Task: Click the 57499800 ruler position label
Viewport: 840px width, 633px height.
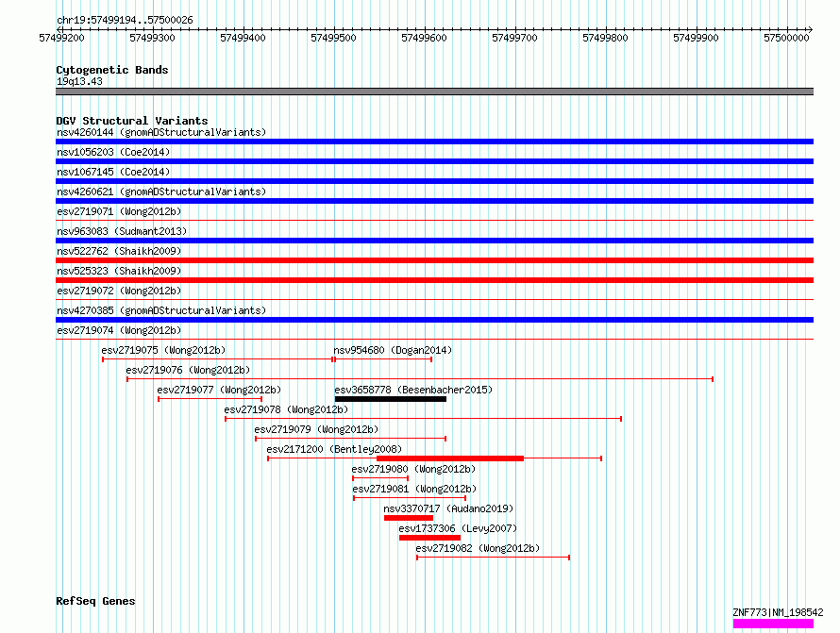Action: pos(605,38)
